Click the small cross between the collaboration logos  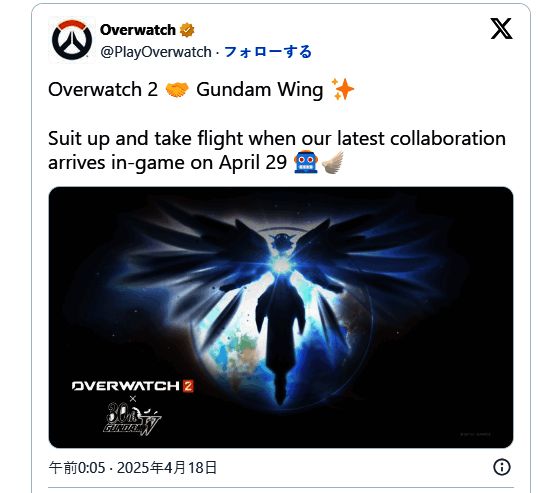click(133, 399)
